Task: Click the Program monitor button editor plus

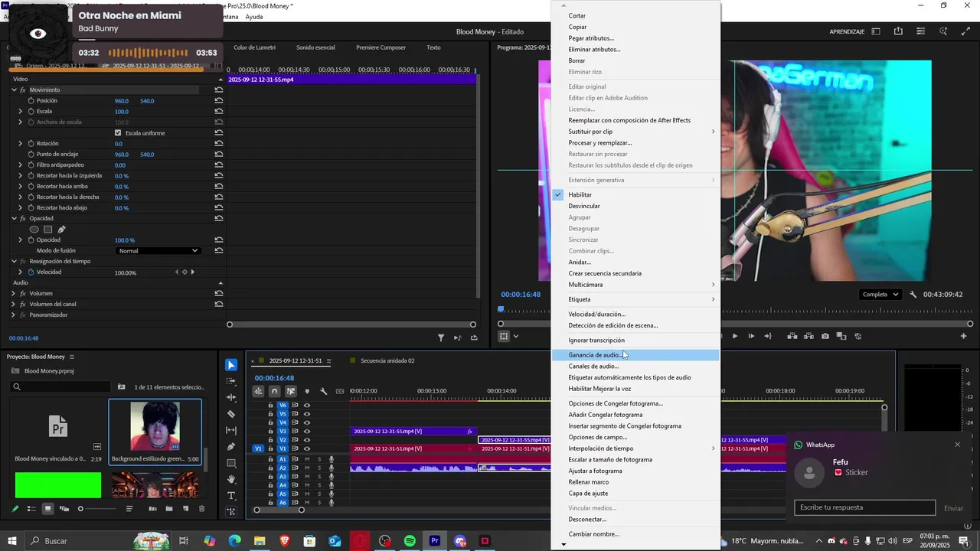Action: pyautogui.click(x=964, y=336)
